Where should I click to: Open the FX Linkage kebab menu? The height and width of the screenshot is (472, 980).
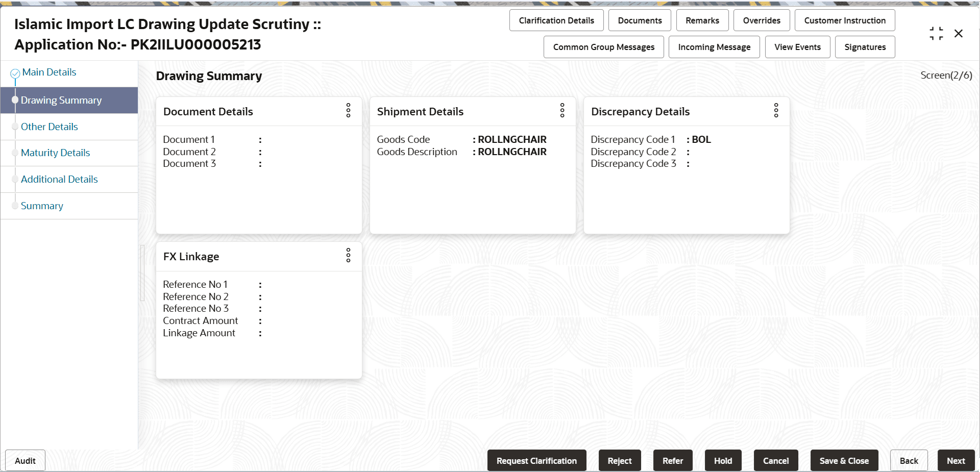[348, 256]
